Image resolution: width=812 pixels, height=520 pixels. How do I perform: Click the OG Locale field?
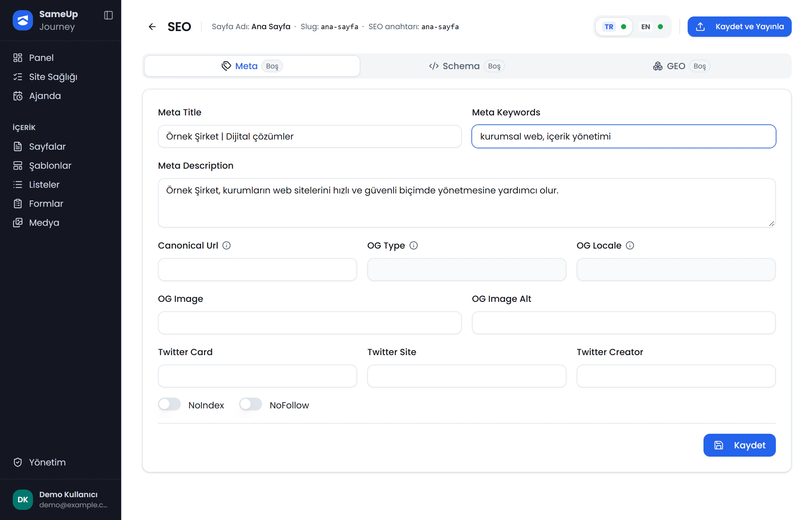[676, 270]
